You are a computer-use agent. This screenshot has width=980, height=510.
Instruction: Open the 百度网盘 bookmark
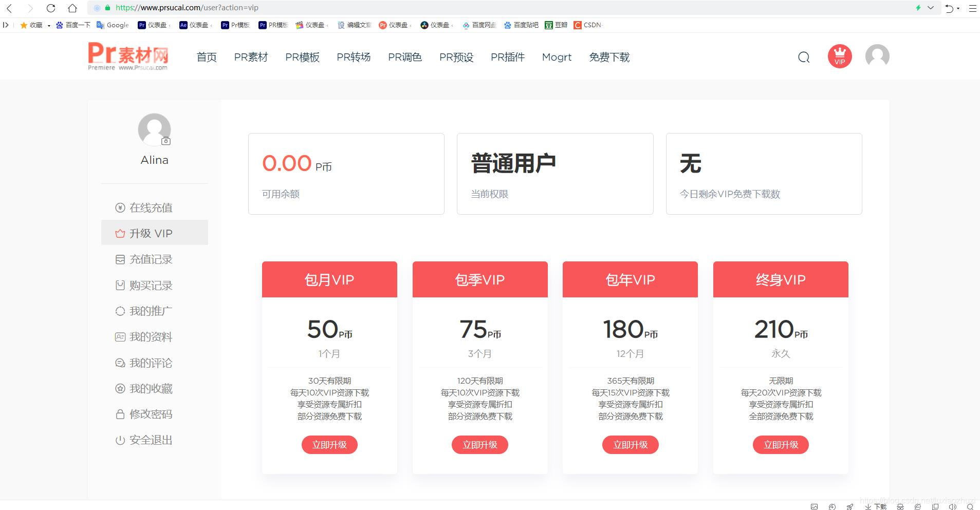click(x=479, y=25)
